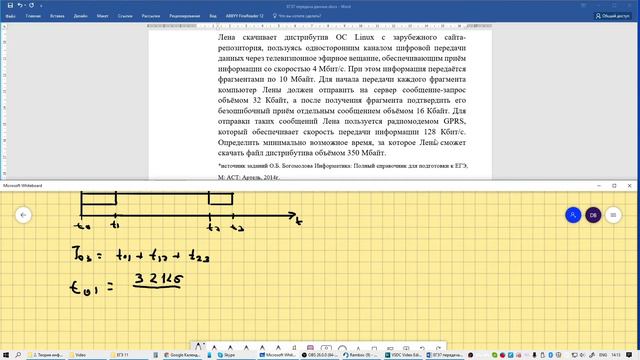Viewport: 640px width, 360px height.
Task: Open the Дизайн ribbon tab
Action: (x=80, y=16)
